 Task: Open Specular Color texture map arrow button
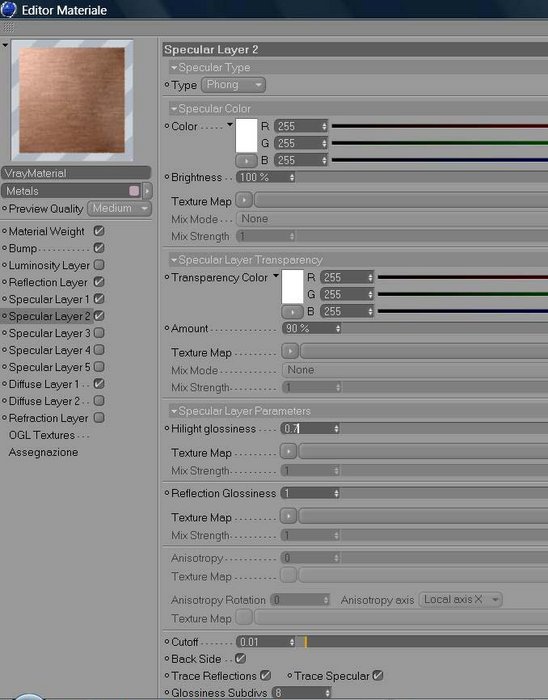tap(244, 200)
